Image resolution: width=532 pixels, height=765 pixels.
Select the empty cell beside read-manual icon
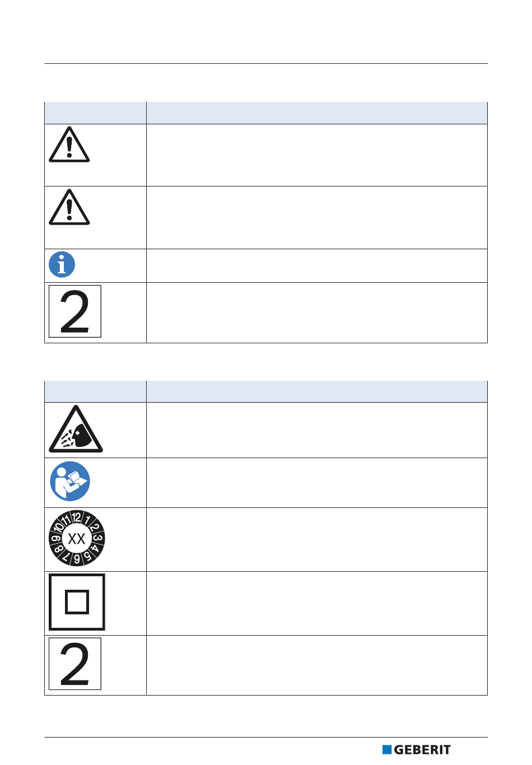(317, 483)
